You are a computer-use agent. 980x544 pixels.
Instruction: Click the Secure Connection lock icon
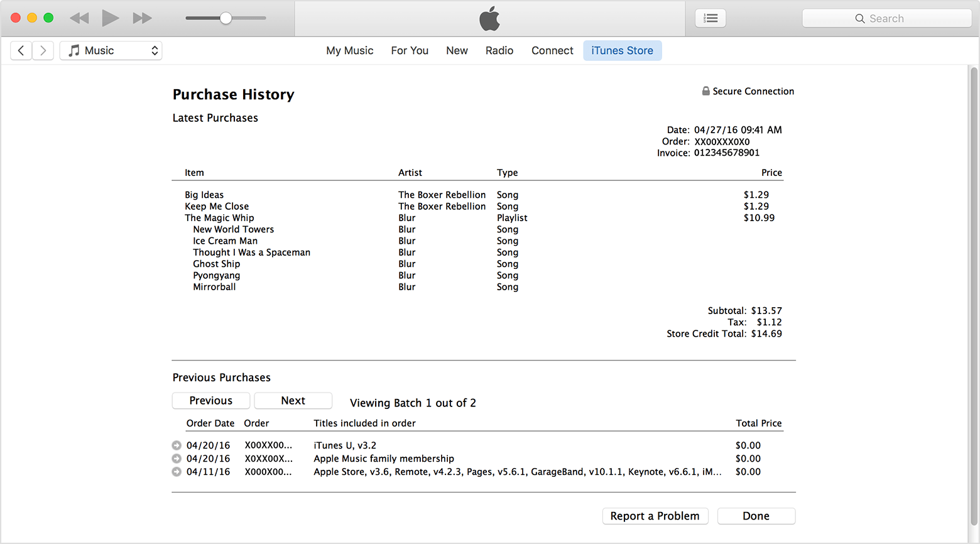(705, 91)
